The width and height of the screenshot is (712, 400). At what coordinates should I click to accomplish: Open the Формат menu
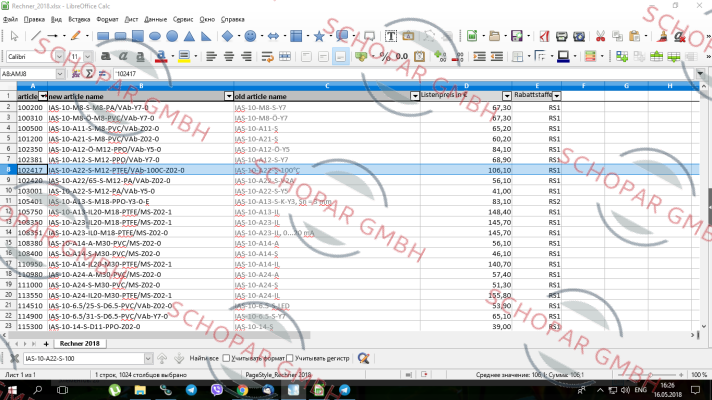tap(108, 20)
